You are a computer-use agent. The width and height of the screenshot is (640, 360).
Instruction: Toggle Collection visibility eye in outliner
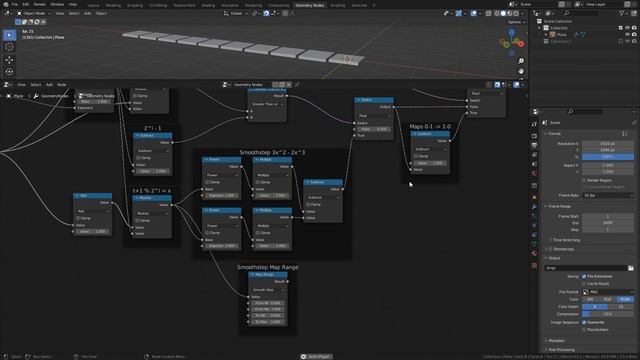627,28
